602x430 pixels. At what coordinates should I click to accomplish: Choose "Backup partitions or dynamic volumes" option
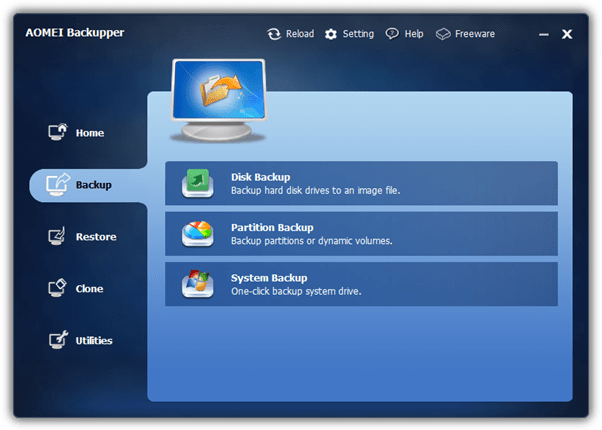311,241
